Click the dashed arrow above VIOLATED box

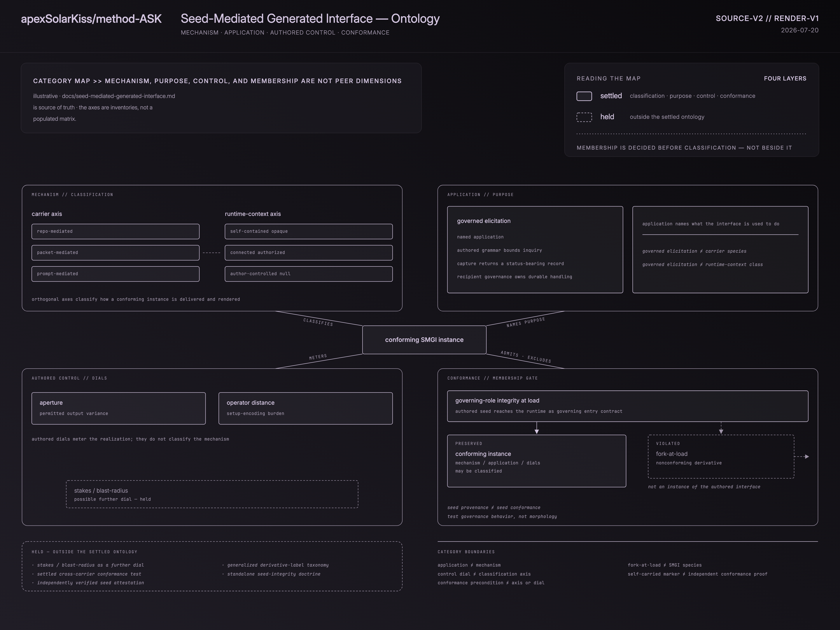pos(721,428)
